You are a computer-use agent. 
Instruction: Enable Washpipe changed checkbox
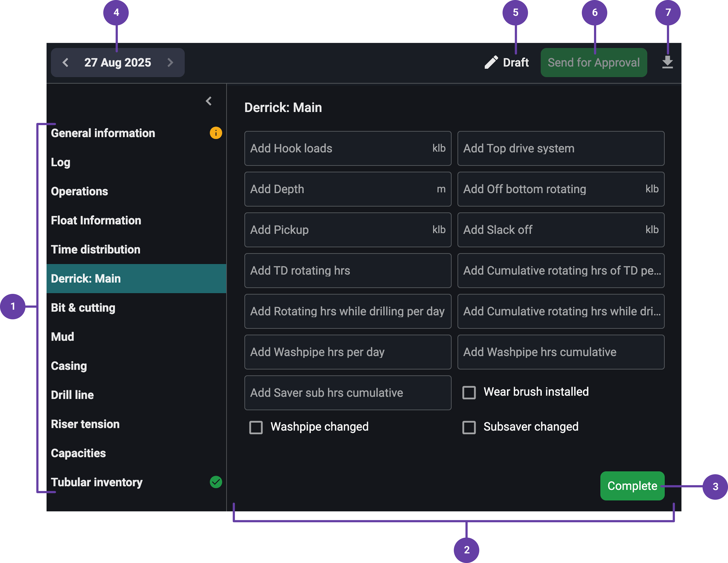pos(256,427)
